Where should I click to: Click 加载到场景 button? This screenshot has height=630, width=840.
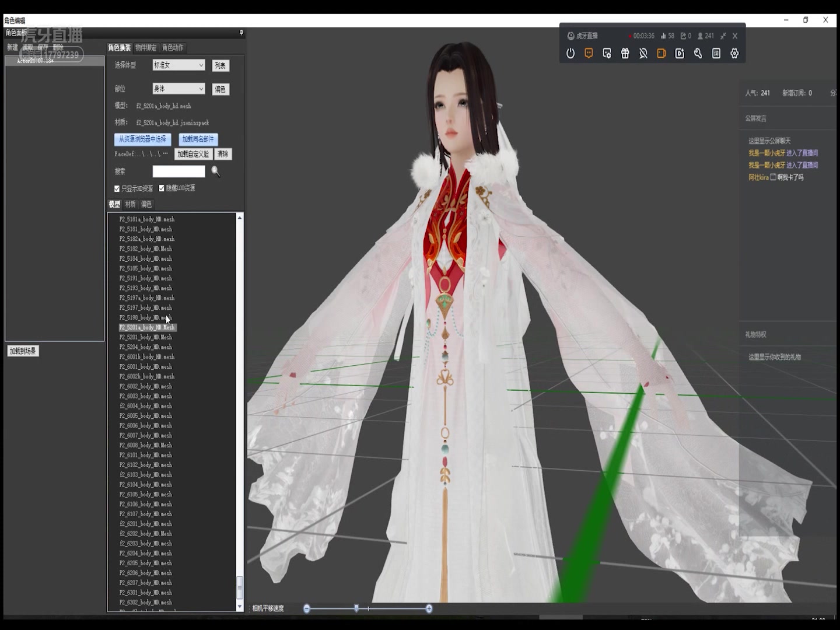(23, 351)
